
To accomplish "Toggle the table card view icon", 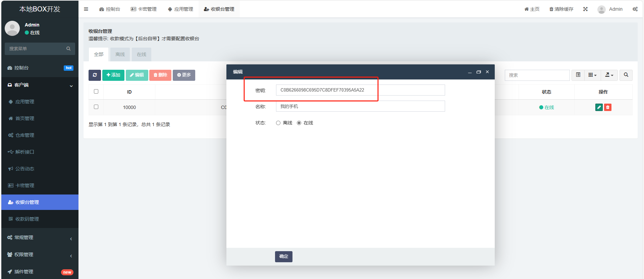I will coord(578,75).
